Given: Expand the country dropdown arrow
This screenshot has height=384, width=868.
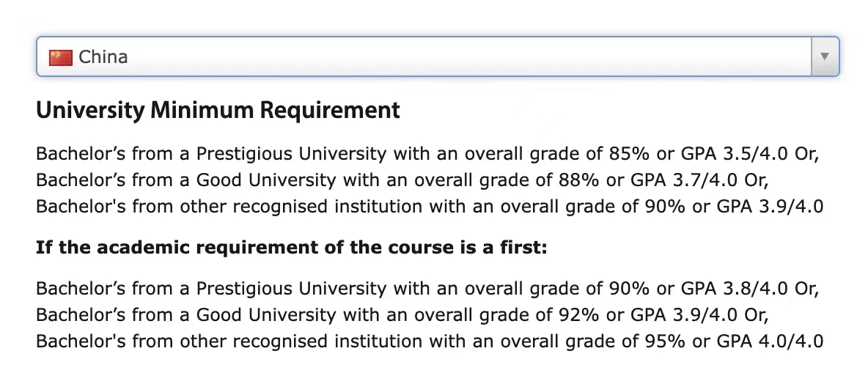Looking at the screenshot, I should tap(825, 56).
